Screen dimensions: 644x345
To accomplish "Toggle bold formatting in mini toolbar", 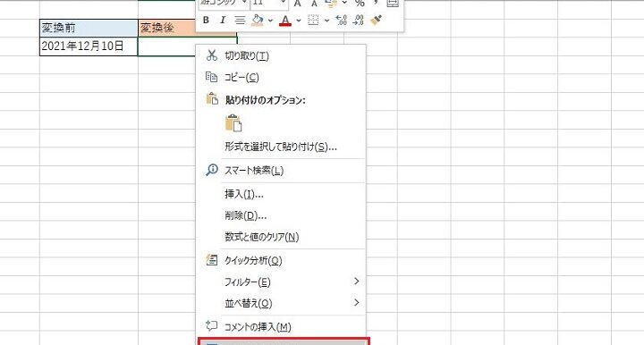I will pyautogui.click(x=207, y=20).
